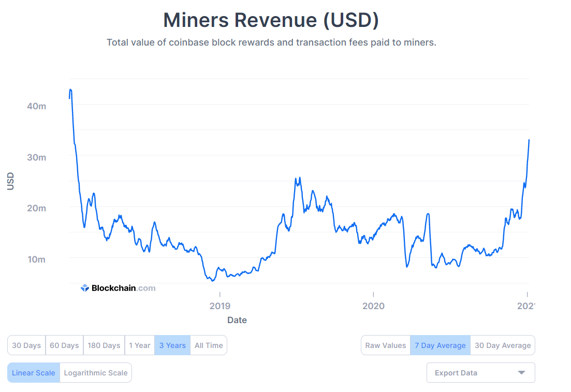Screen dimensions: 571x392
Task: Open the Export Data dropdown arrow
Action: pos(521,373)
